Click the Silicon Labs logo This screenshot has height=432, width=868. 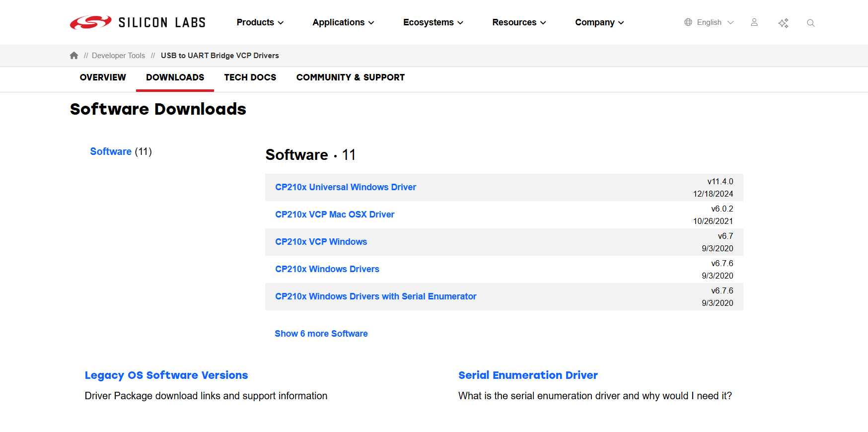138,22
